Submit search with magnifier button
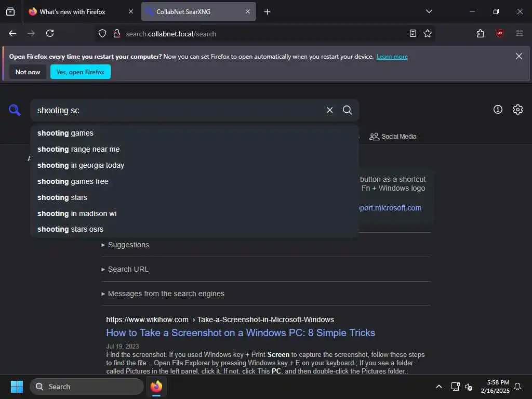532x399 pixels. point(347,110)
